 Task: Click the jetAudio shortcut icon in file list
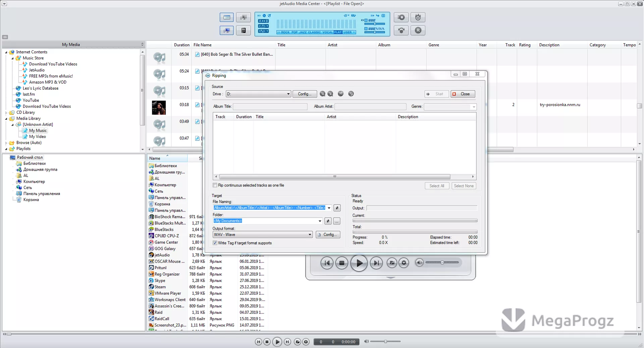pyautogui.click(x=151, y=255)
